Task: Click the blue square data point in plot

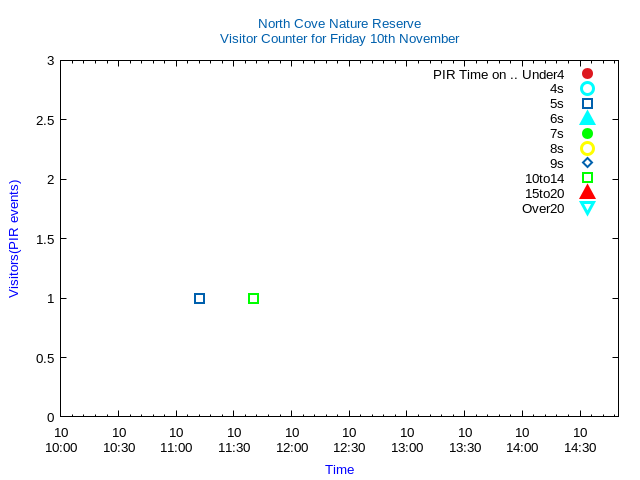Action: click(x=199, y=298)
